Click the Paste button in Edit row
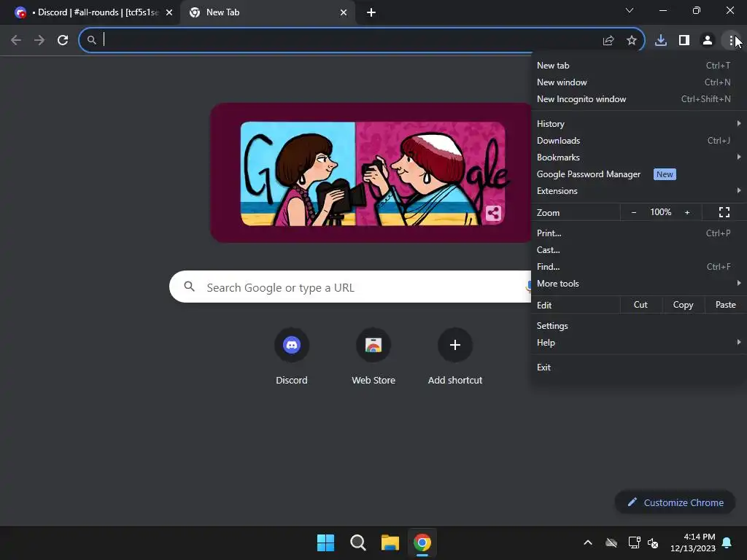 [726, 305]
